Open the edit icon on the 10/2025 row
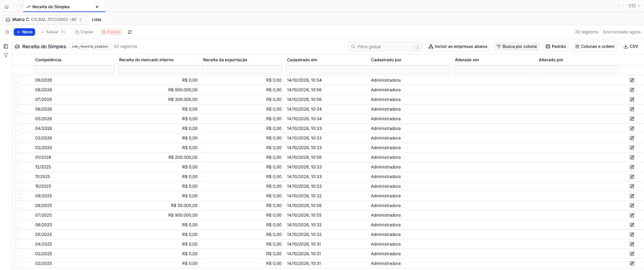This screenshot has height=270, width=644. click(x=632, y=186)
